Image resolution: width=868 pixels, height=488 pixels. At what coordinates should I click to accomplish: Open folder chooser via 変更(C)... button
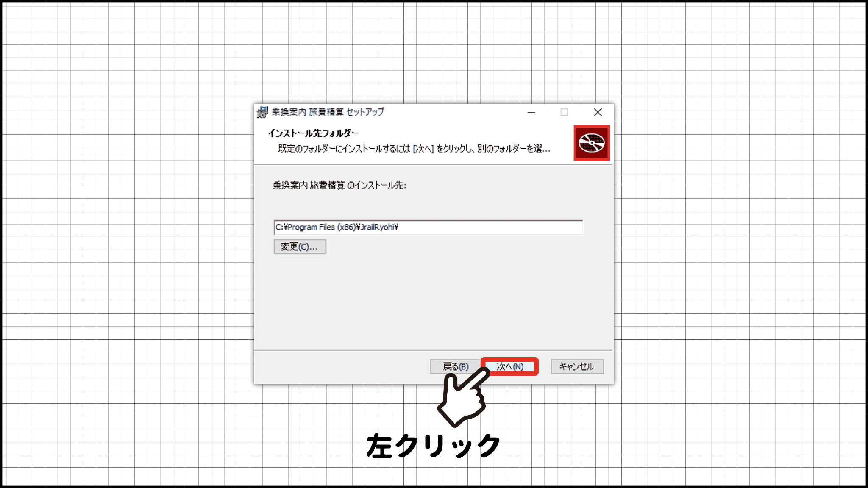(300, 247)
